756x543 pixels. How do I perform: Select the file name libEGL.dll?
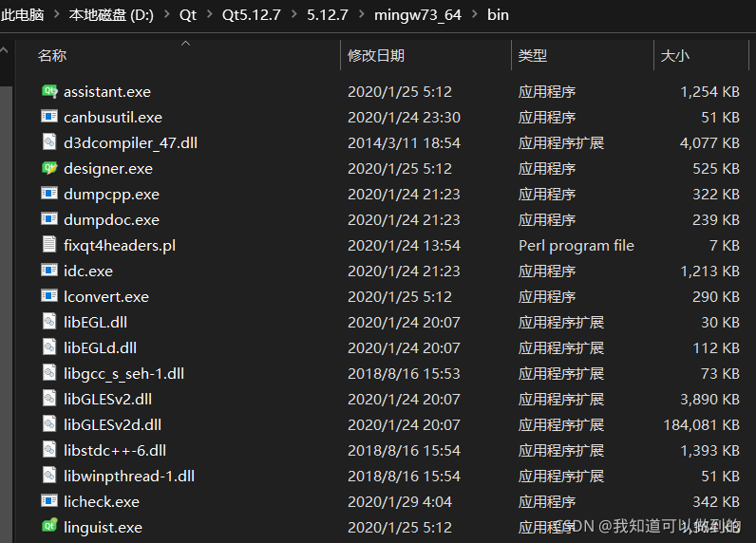pos(96,322)
